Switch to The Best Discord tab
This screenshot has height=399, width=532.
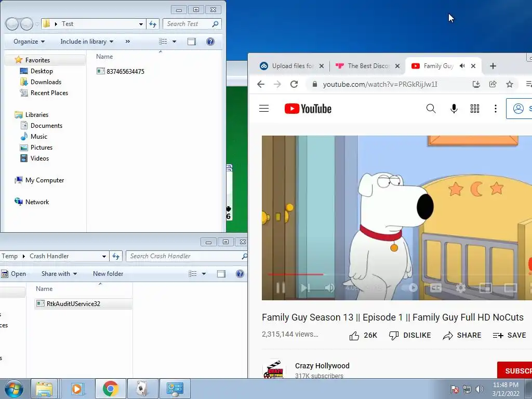coord(368,66)
